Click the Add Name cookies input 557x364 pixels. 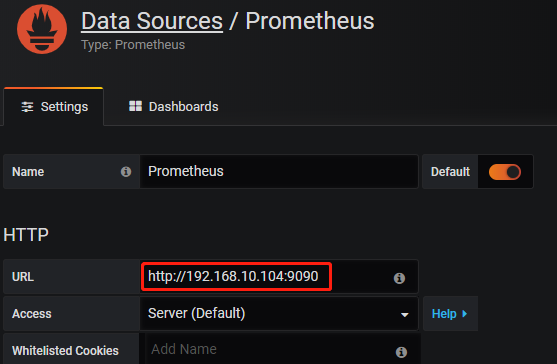pos(283,349)
